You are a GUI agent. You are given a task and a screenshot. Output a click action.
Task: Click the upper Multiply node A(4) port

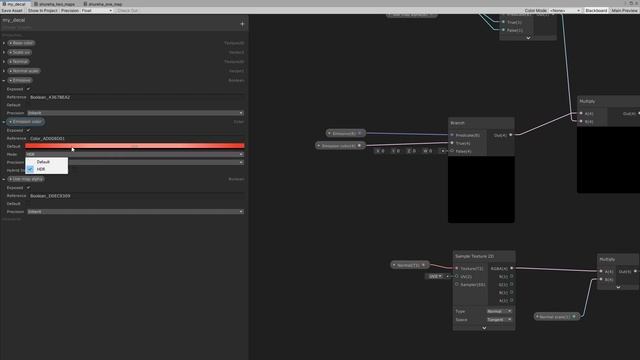(x=581, y=113)
